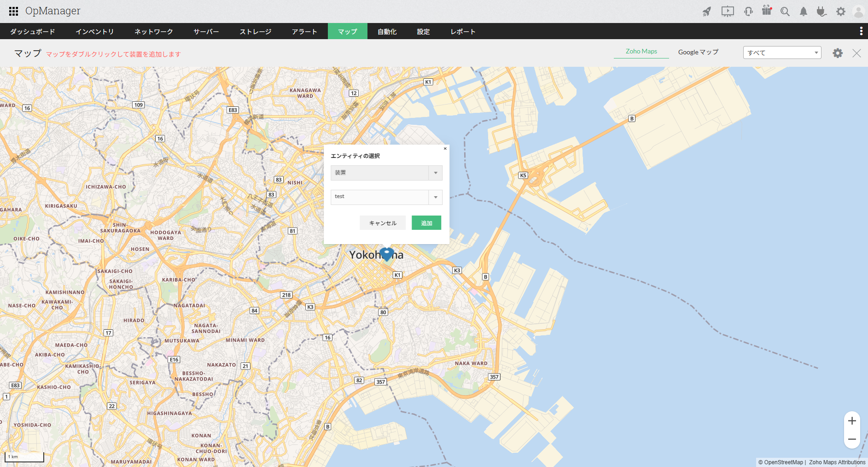
Task: Click the NAKA WARD map label
Action: pos(471,363)
